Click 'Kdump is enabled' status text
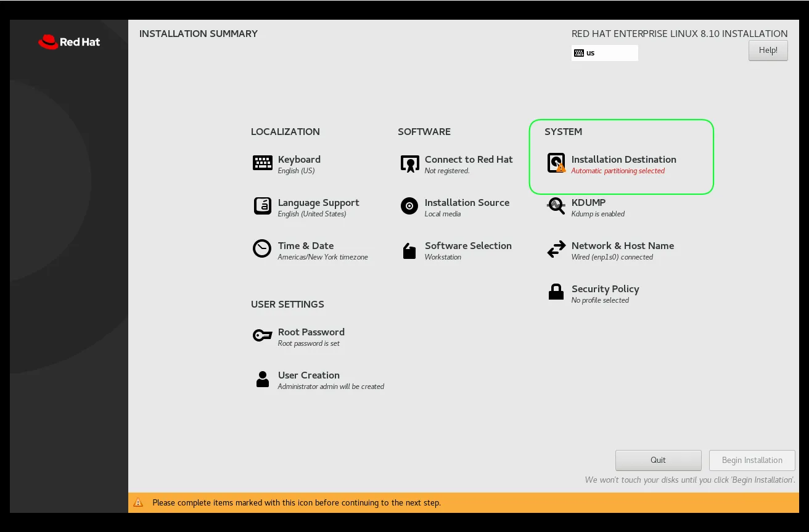809x532 pixels. click(598, 214)
